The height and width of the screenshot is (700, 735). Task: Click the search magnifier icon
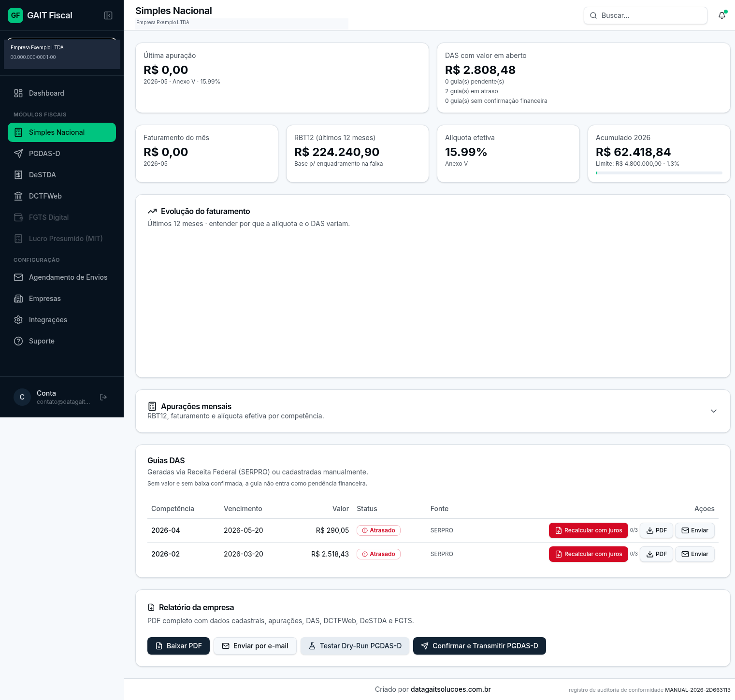[x=593, y=15]
